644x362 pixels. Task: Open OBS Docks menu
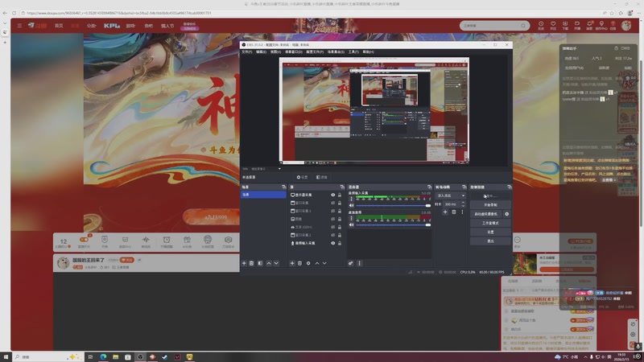click(294, 52)
